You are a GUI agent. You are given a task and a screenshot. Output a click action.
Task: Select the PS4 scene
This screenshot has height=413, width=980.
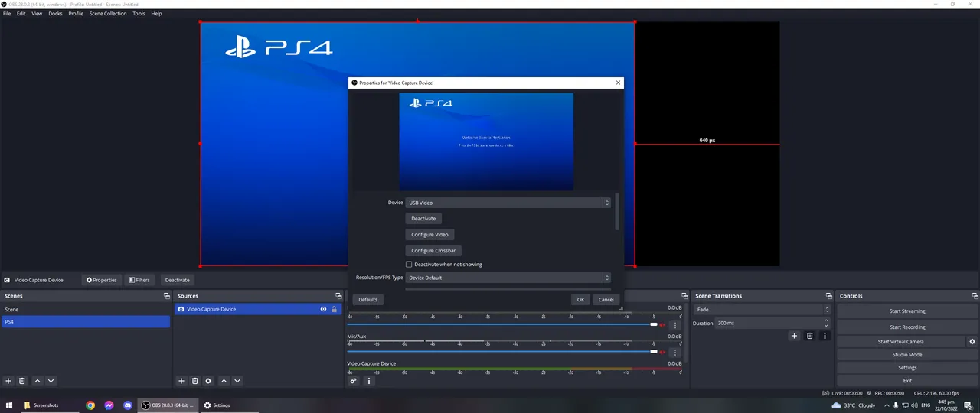pyautogui.click(x=85, y=322)
